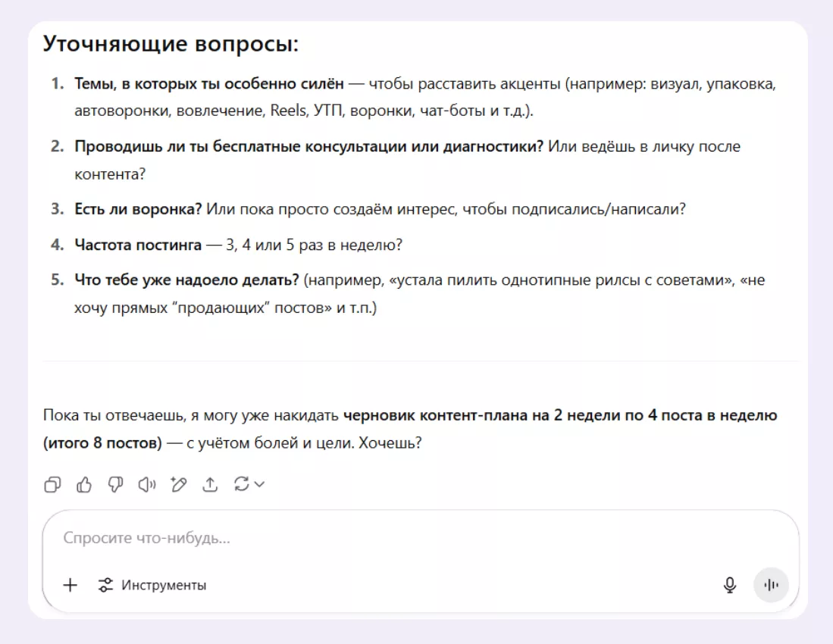Select the heading 'Уточняющие вопросы:'
The height and width of the screenshot is (644, 833).
coord(171,43)
